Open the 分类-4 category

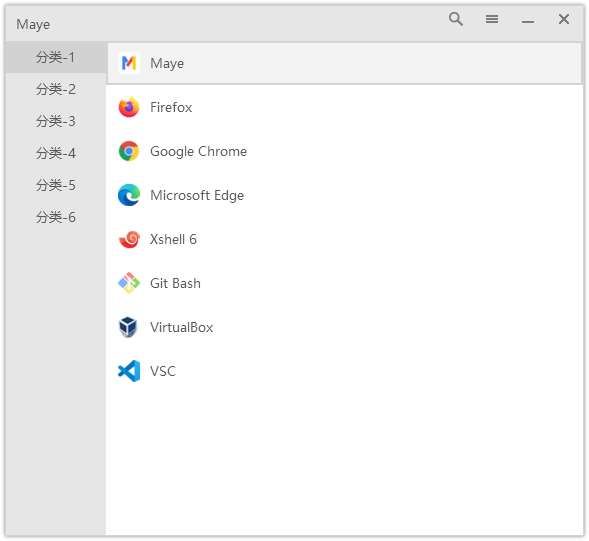56,153
